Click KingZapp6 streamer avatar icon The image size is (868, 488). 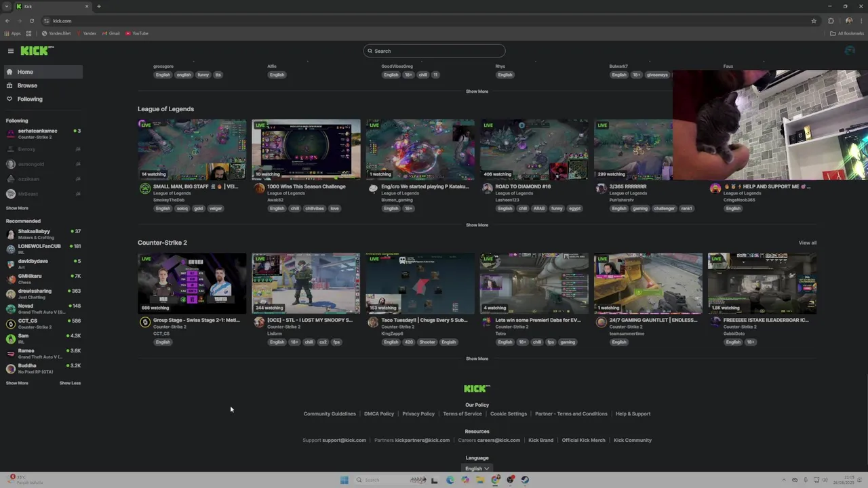click(x=373, y=322)
